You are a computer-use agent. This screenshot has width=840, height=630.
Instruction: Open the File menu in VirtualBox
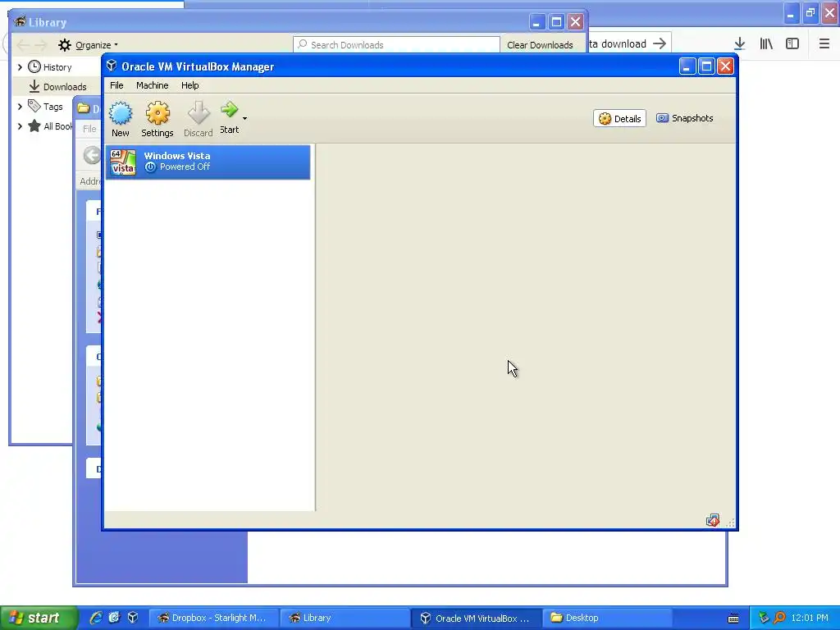[116, 85]
